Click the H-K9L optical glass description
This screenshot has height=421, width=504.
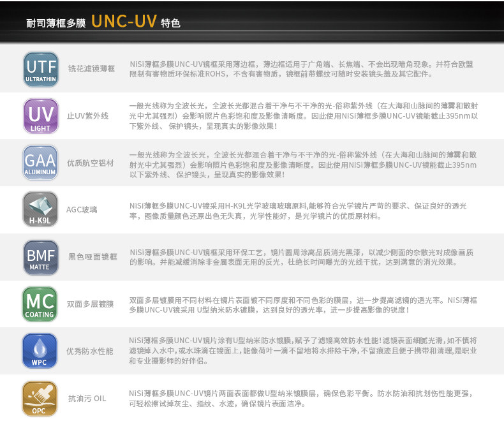pyautogui.click(x=298, y=211)
